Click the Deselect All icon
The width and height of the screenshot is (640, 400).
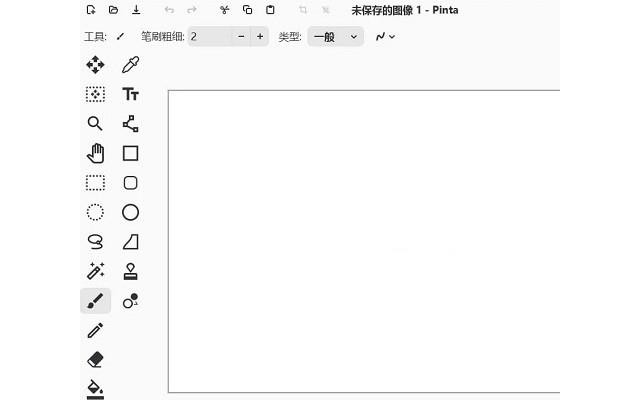tap(325, 10)
